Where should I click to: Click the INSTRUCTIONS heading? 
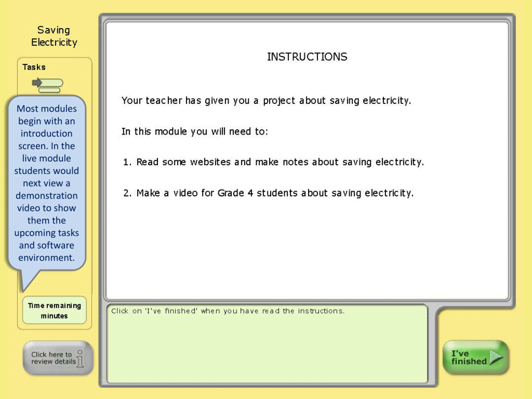click(x=307, y=57)
